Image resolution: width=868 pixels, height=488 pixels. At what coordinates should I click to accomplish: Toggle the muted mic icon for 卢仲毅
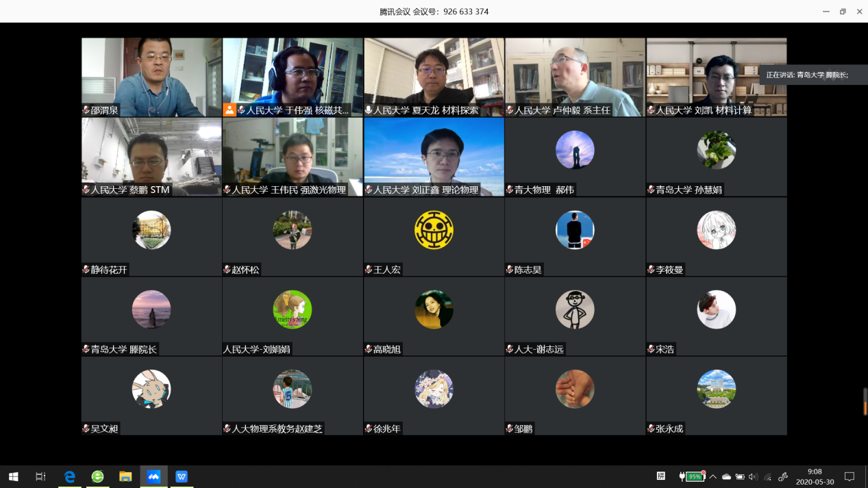click(510, 110)
